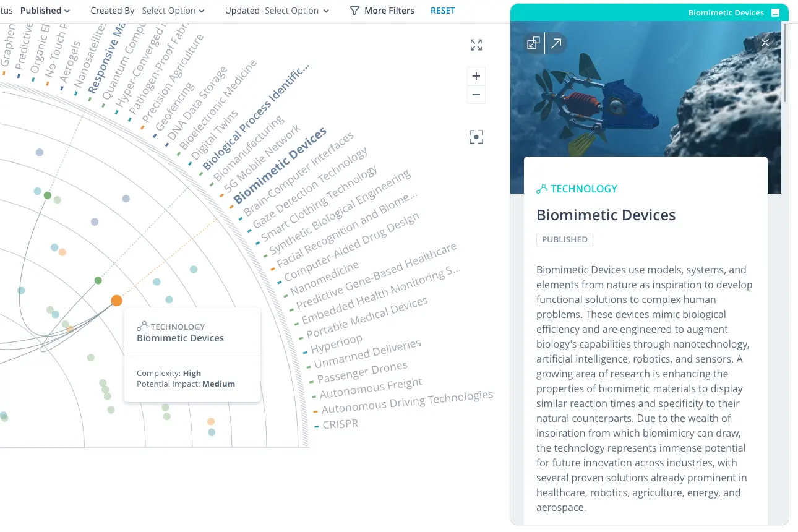
Task: Open the Published status dropdown
Action: point(45,11)
